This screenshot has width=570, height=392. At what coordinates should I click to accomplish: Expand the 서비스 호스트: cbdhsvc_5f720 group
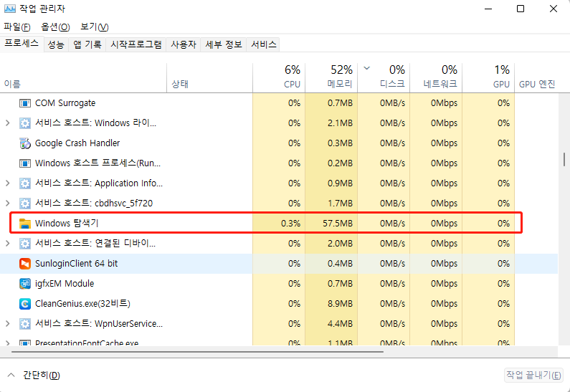tap(8, 204)
